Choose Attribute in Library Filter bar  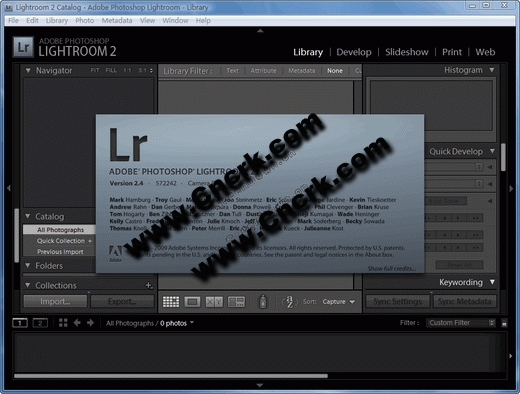coord(263,71)
